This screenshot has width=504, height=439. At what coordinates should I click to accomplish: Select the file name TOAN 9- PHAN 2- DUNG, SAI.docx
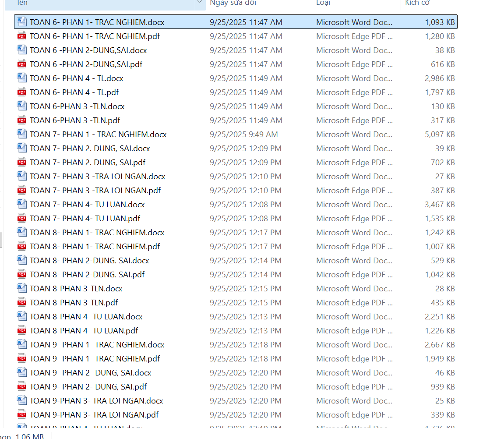click(90, 373)
